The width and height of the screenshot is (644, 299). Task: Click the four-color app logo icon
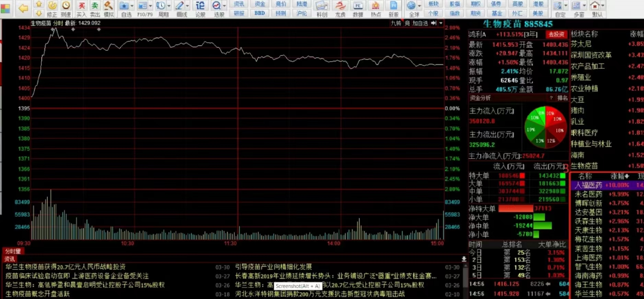5,8
